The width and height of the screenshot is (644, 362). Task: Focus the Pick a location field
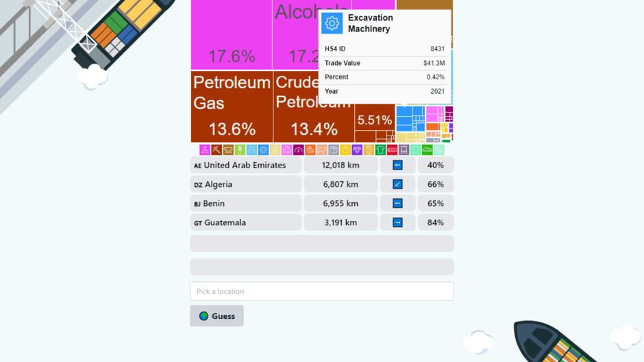(x=321, y=292)
